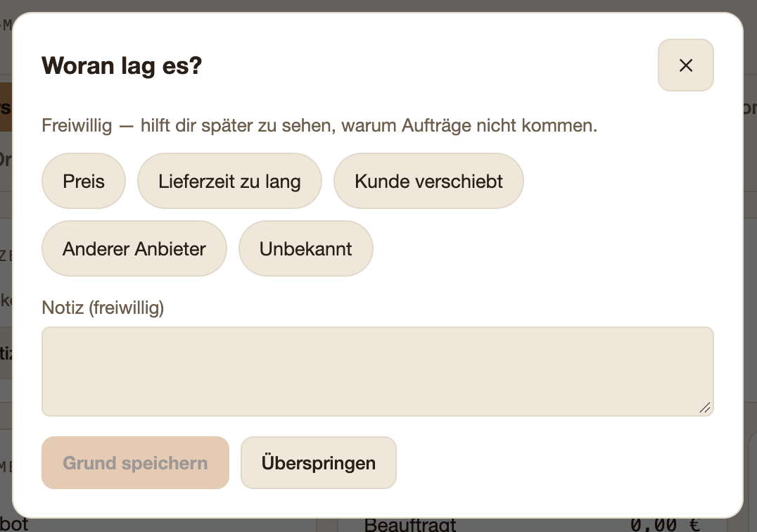The image size is (757, 532).
Task: Click the Beauftragt label behind the dialog
Action: pos(410,525)
